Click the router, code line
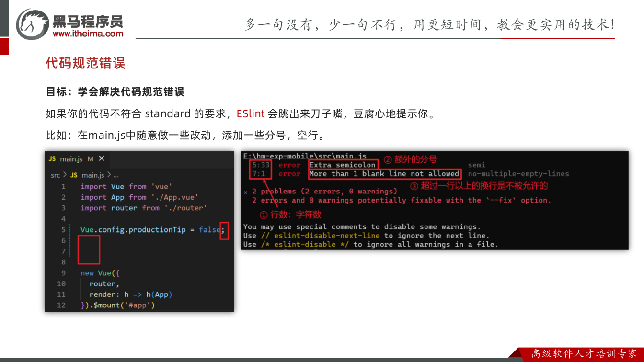This screenshot has height=362, width=644. [104, 283]
